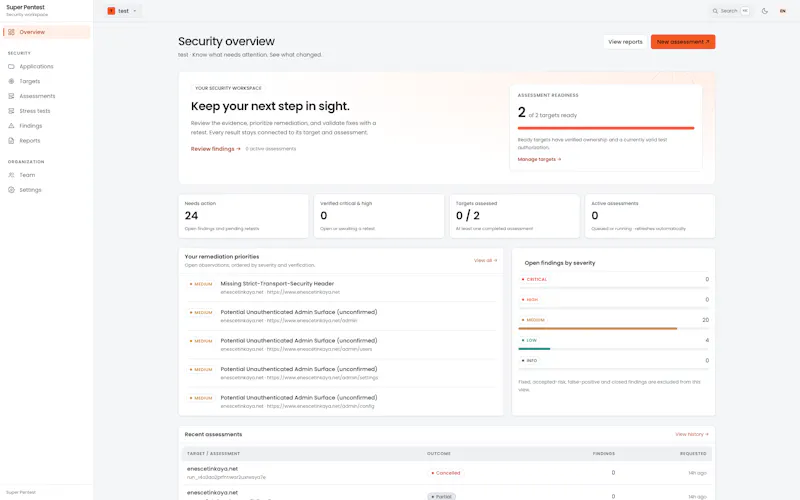The width and height of the screenshot is (800, 500).
Task: Click the REQUESTED column header
Action: tap(693, 454)
